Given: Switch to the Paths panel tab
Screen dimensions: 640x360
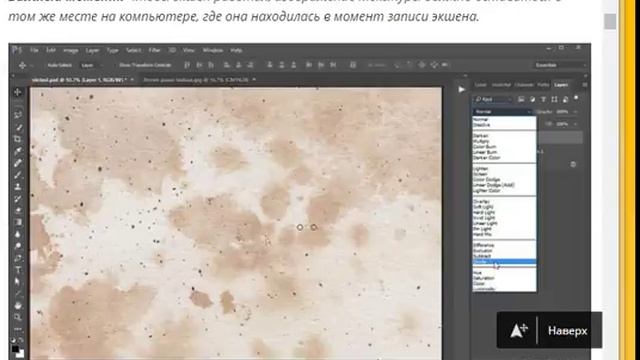Looking at the screenshot, I should tap(543, 85).
